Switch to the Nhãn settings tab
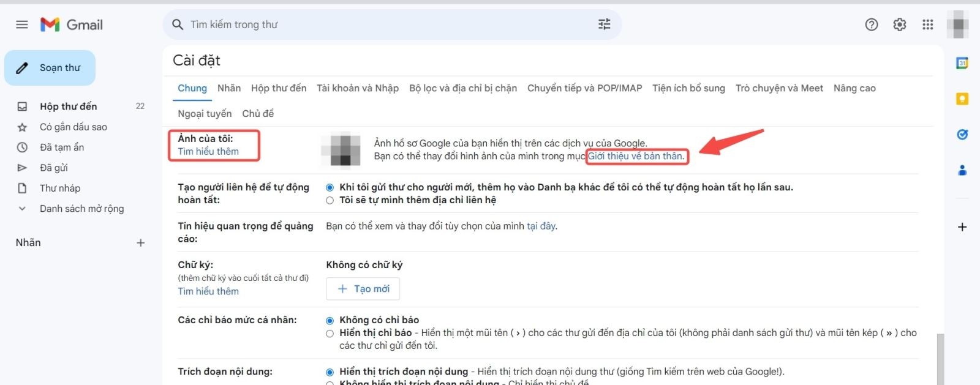The width and height of the screenshot is (980, 385). coord(229,88)
